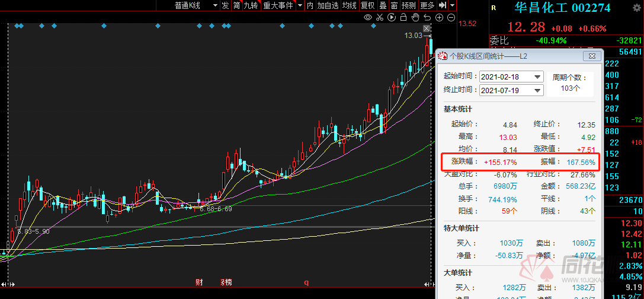
Task: Open the 普通K线 chart type dropdown
Action: pyautogui.click(x=215, y=5)
